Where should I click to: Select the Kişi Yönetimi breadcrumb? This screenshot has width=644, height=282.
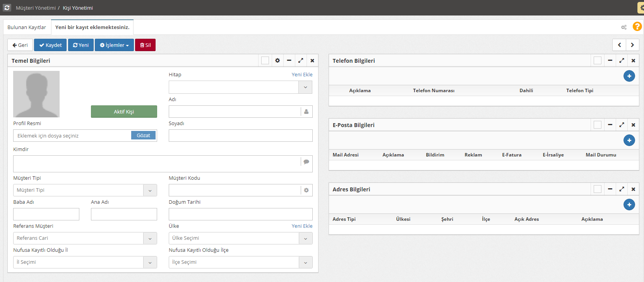[78, 8]
